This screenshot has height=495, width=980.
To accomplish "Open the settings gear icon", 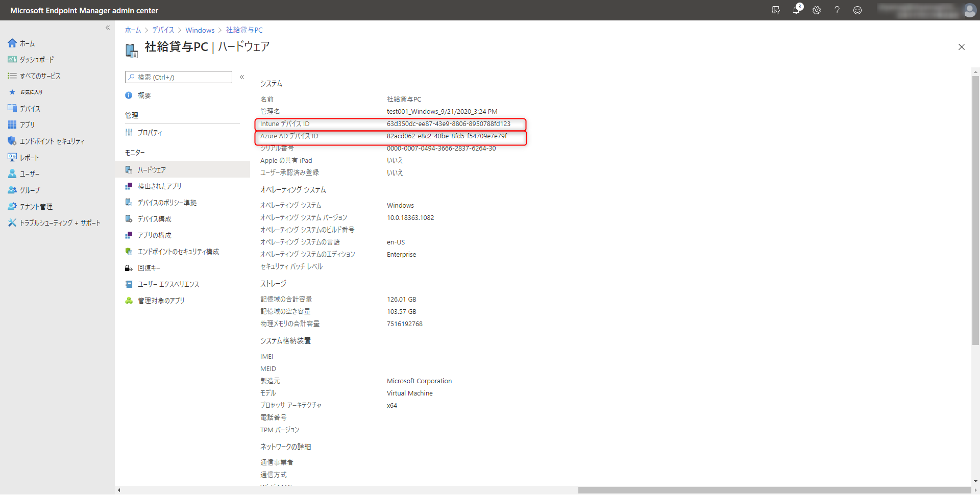I will point(817,10).
